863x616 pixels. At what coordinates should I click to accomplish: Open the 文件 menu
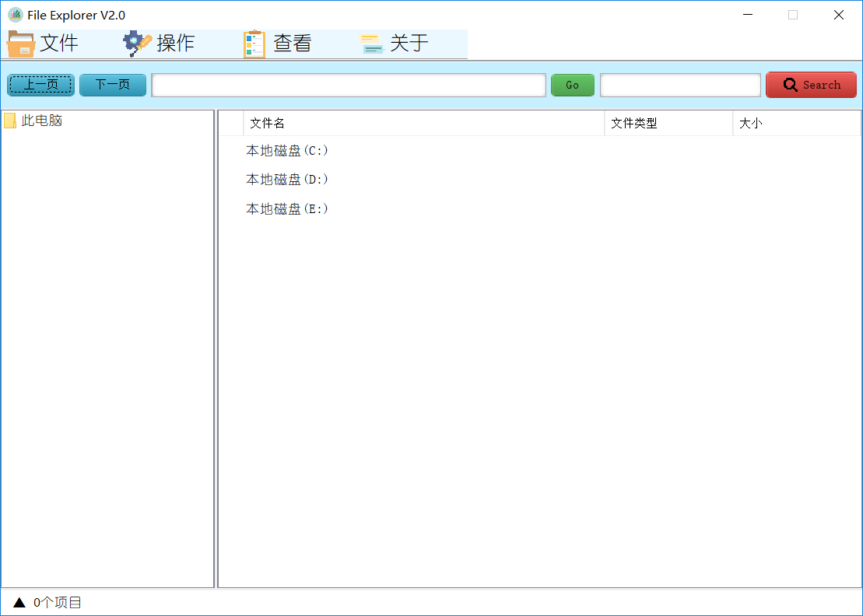click(61, 43)
